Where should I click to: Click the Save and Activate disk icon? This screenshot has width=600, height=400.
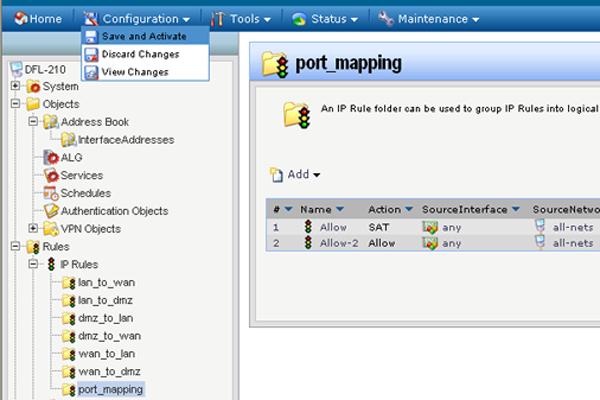pos(92,37)
